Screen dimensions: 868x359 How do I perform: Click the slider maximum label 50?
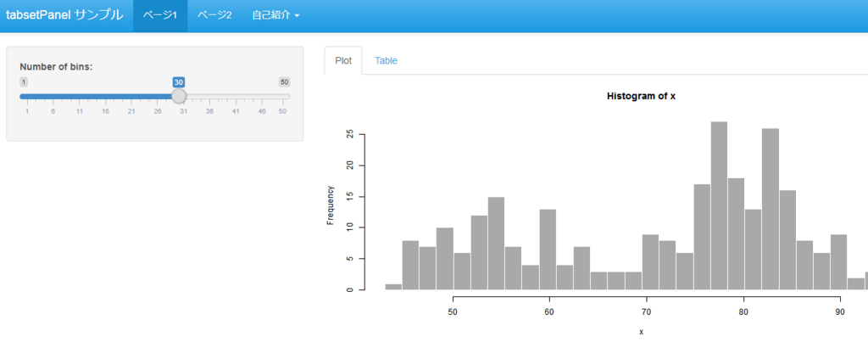coord(284,82)
